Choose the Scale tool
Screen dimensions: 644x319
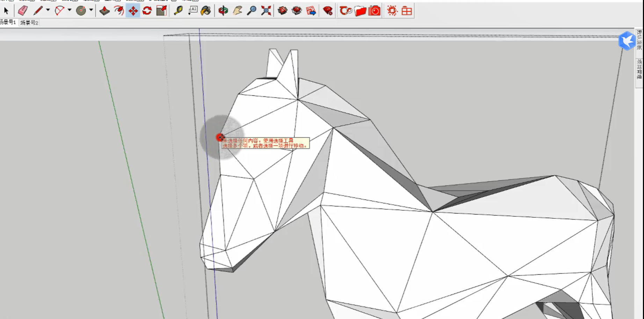tap(161, 11)
